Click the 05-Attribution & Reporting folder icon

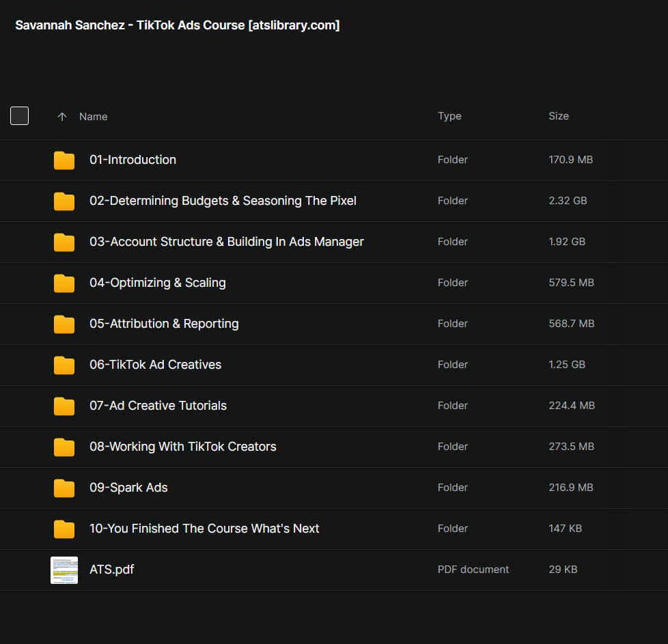[x=64, y=324]
